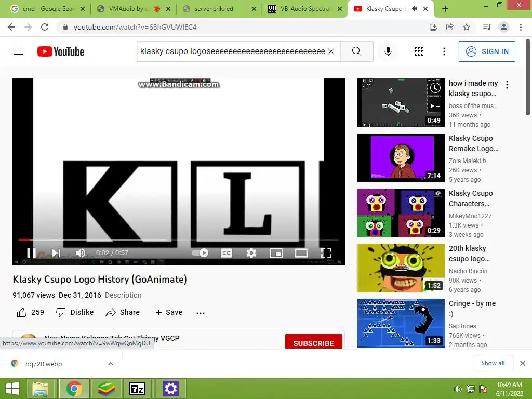
Task: Save the video to a playlist
Action: coord(167,312)
